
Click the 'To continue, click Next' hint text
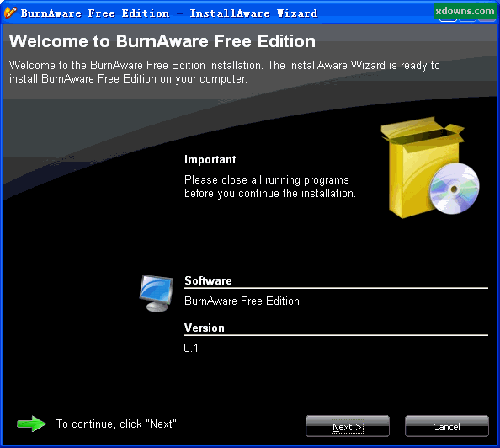coord(118,424)
